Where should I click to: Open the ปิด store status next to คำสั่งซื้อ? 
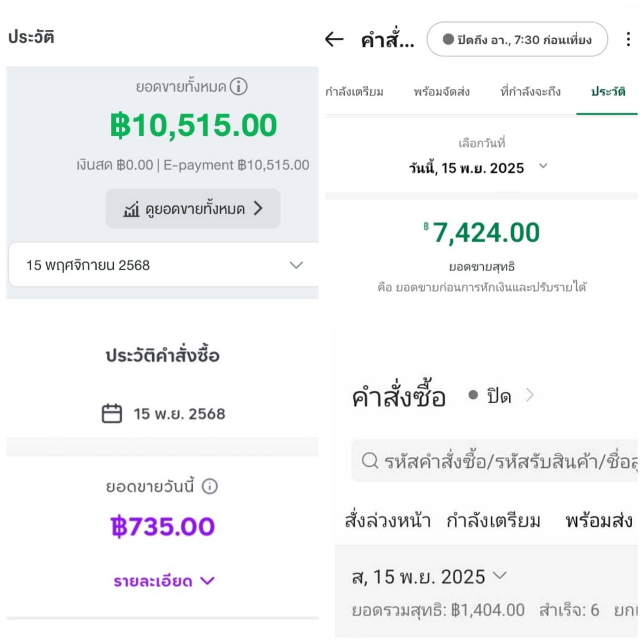tap(501, 396)
